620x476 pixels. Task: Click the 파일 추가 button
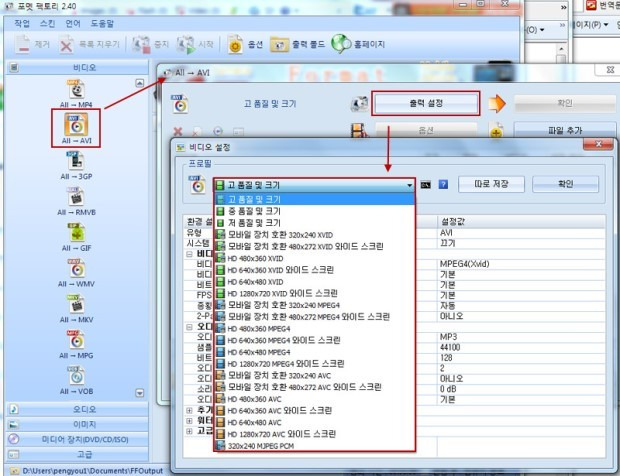click(565, 130)
